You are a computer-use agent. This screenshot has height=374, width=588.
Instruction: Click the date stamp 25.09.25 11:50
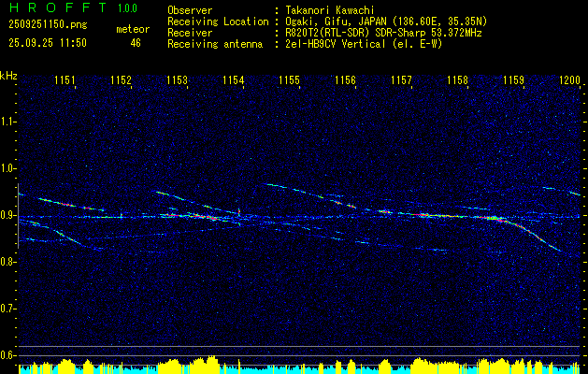click(48, 43)
